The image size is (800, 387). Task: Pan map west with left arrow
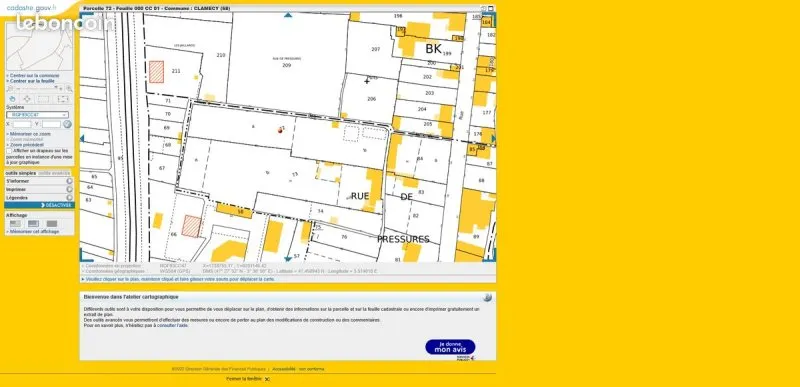tap(82, 138)
